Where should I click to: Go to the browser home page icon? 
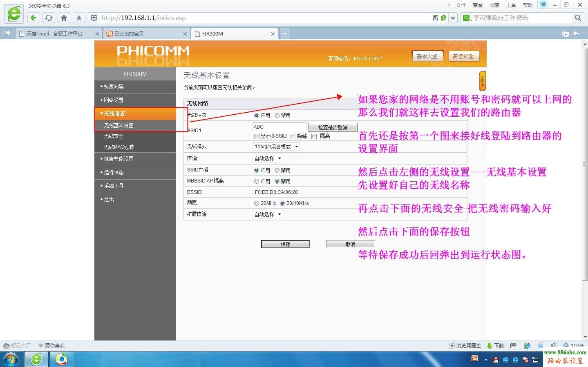tap(64, 18)
